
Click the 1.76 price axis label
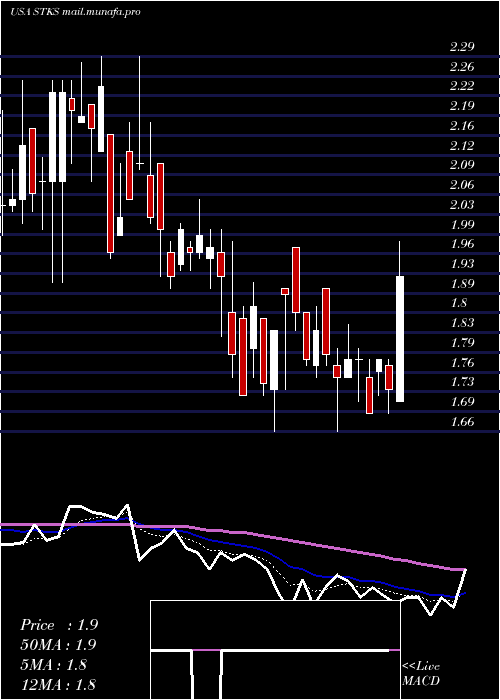click(462, 362)
